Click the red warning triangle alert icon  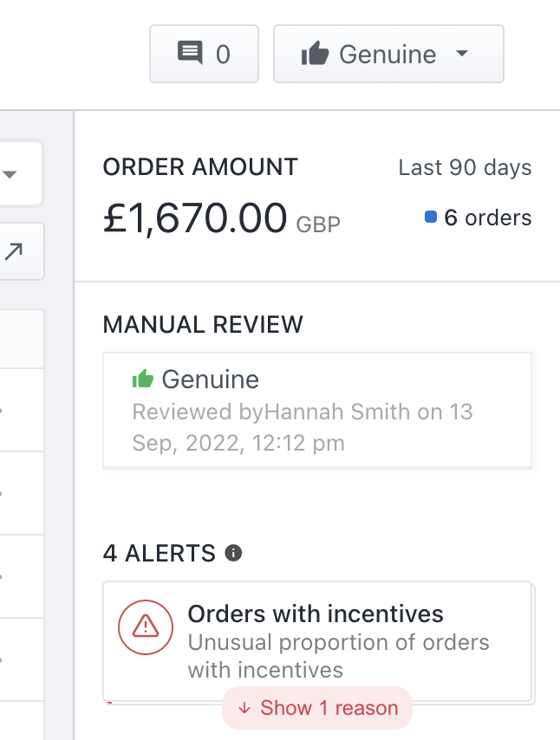click(x=146, y=626)
